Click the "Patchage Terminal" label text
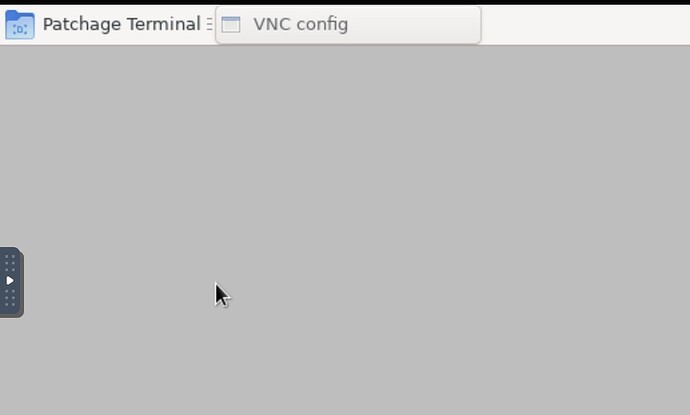Image resolution: width=690 pixels, height=415 pixels. pos(121,24)
